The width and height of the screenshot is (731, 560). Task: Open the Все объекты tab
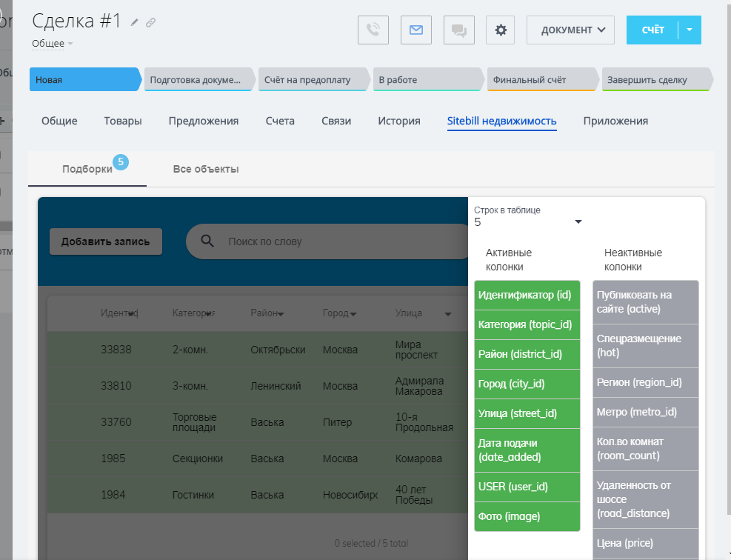206,169
